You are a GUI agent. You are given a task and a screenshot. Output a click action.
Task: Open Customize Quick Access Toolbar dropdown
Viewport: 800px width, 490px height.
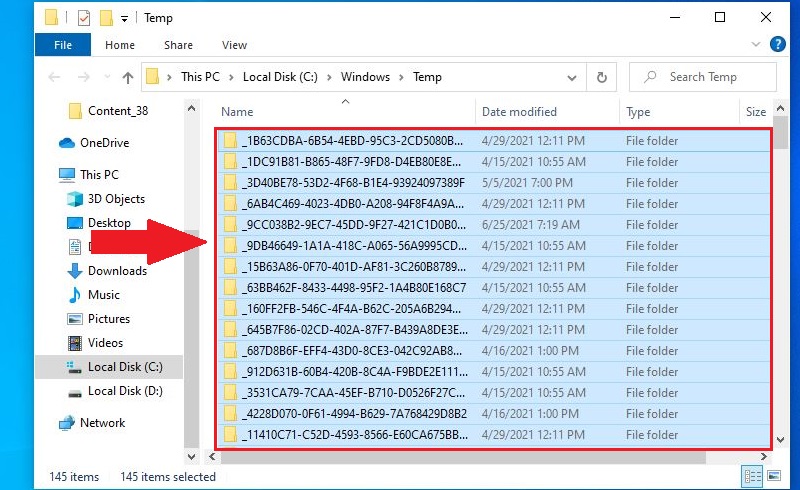[x=124, y=18]
